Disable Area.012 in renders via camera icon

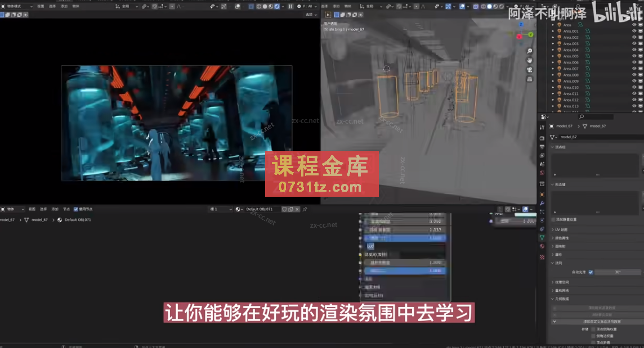[641, 100]
